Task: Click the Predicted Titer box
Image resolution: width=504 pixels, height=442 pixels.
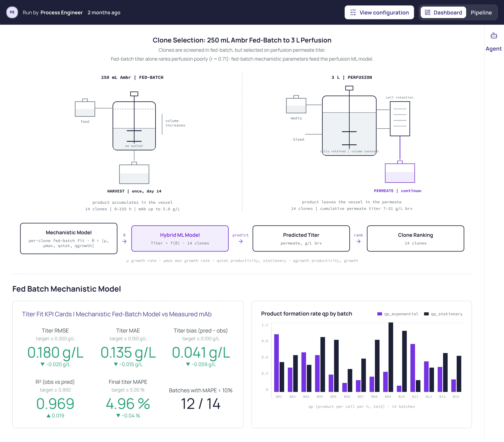Action: click(x=301, y=239)
